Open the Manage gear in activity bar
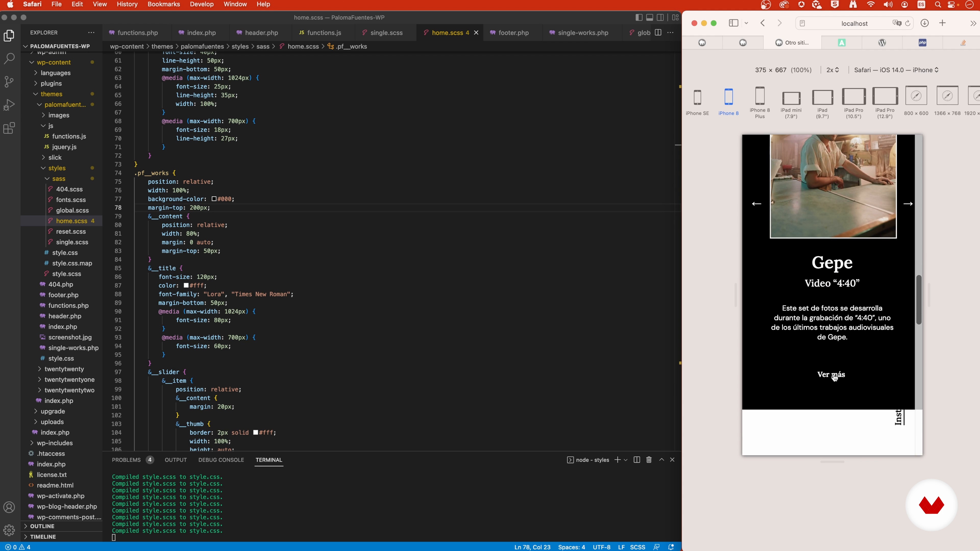Screen dimensions: 980x551 pos(9,530)
